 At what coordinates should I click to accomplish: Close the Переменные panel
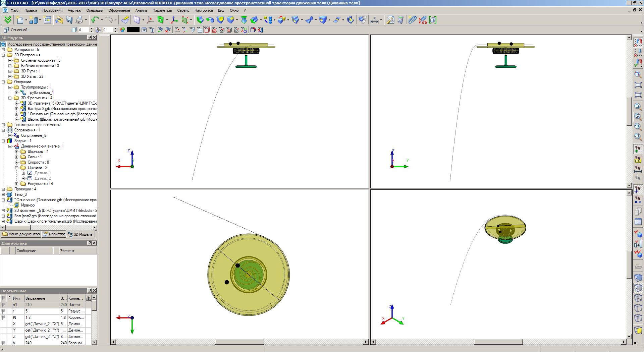pyautogui.click(x=94, y=291)
